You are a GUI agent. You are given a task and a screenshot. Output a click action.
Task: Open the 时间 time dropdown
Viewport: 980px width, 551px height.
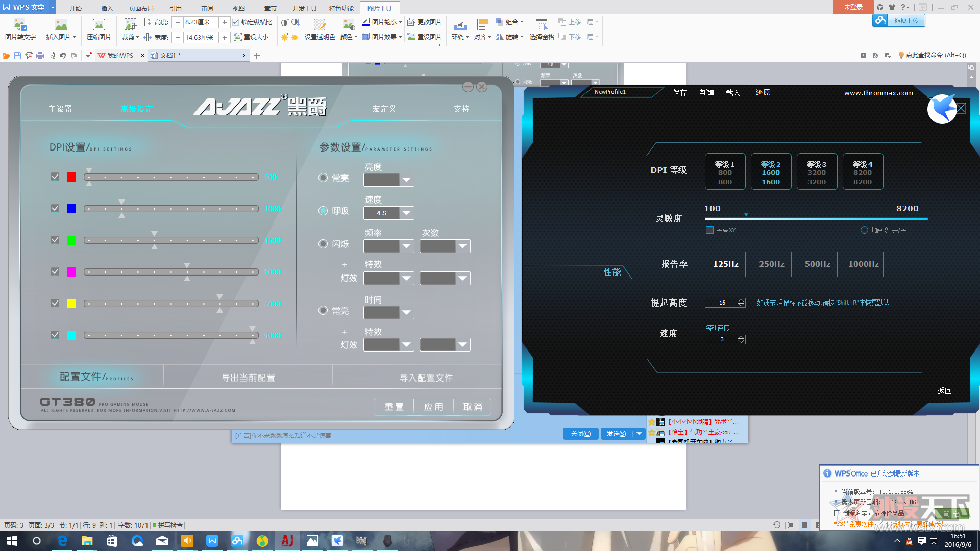coord(389,312)
